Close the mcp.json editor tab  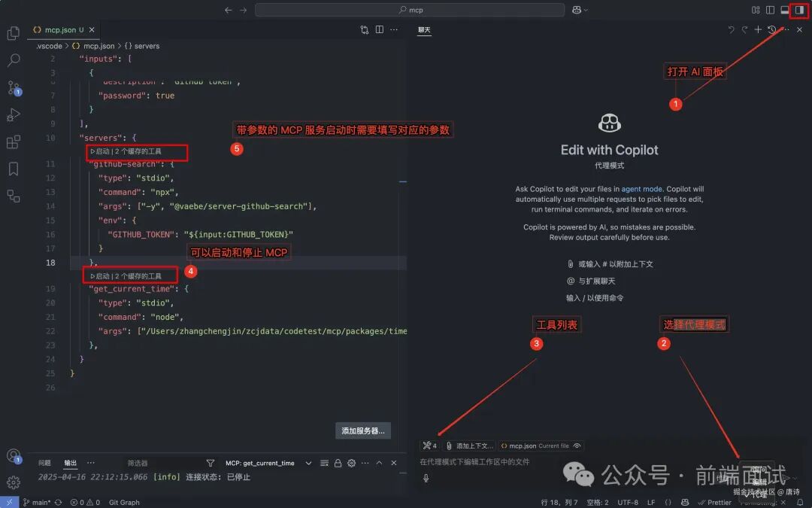coord(92,30)
